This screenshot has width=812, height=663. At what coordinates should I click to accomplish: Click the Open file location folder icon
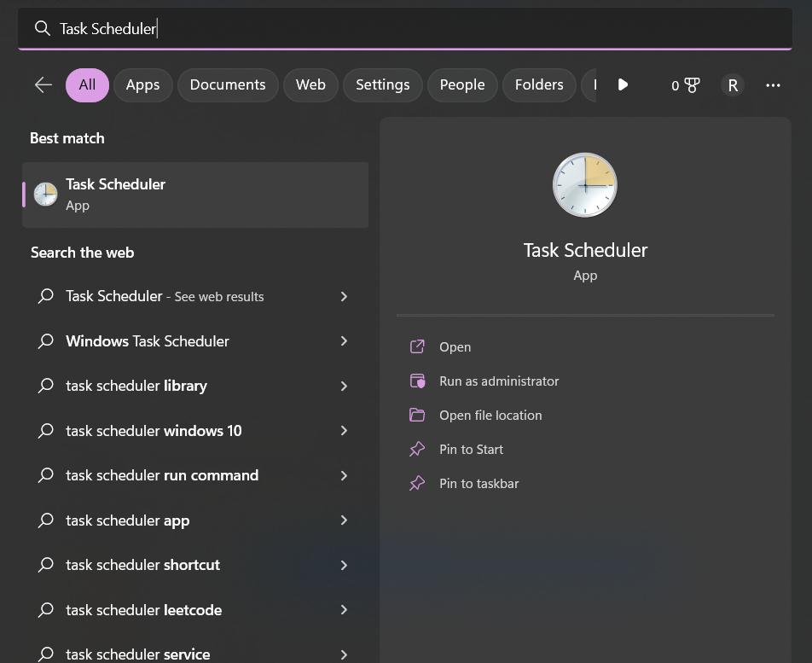(417, 415)
